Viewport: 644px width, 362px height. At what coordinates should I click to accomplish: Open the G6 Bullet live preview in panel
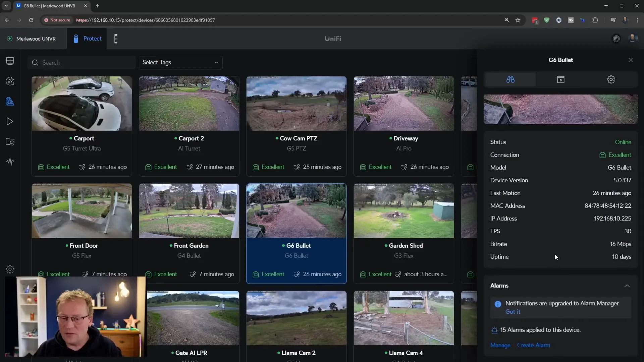point(560,109)
